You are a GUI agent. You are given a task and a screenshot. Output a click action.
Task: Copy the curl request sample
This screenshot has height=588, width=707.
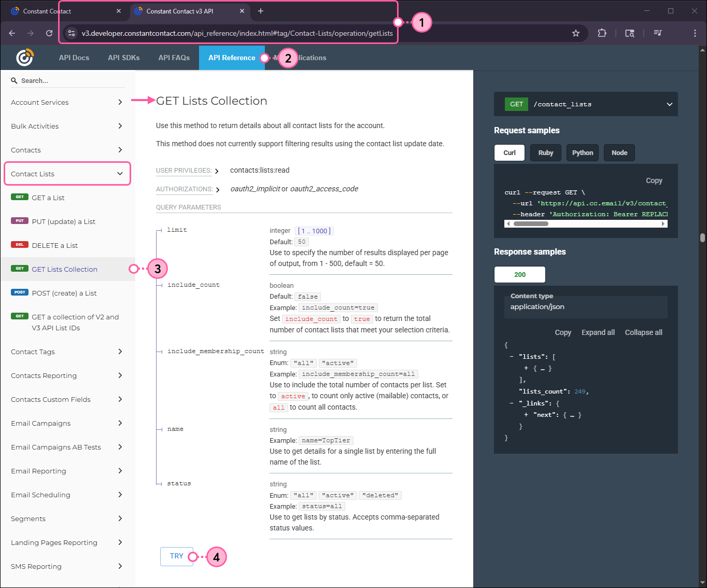(654, 180)
